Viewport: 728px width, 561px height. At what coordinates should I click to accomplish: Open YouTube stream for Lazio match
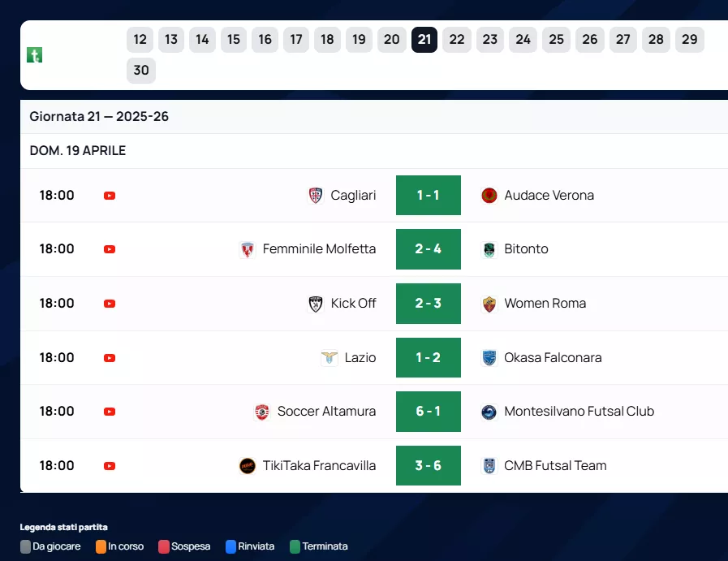coord(110,358)
